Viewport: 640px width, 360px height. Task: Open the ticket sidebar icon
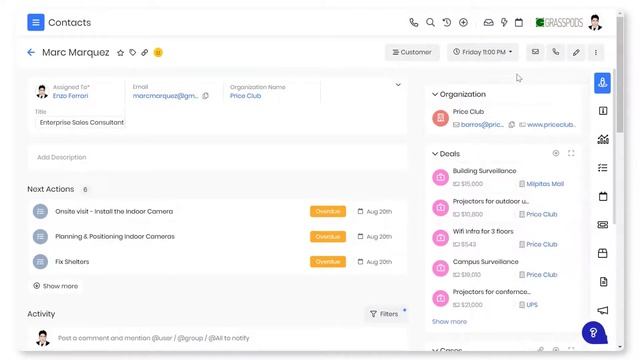(603, 224)
